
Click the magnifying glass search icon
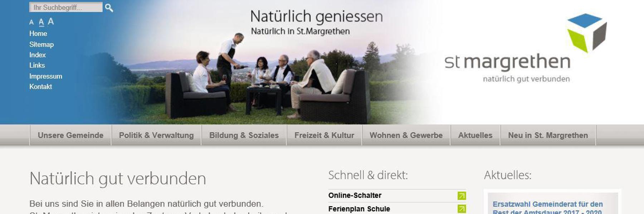[109, 8]
